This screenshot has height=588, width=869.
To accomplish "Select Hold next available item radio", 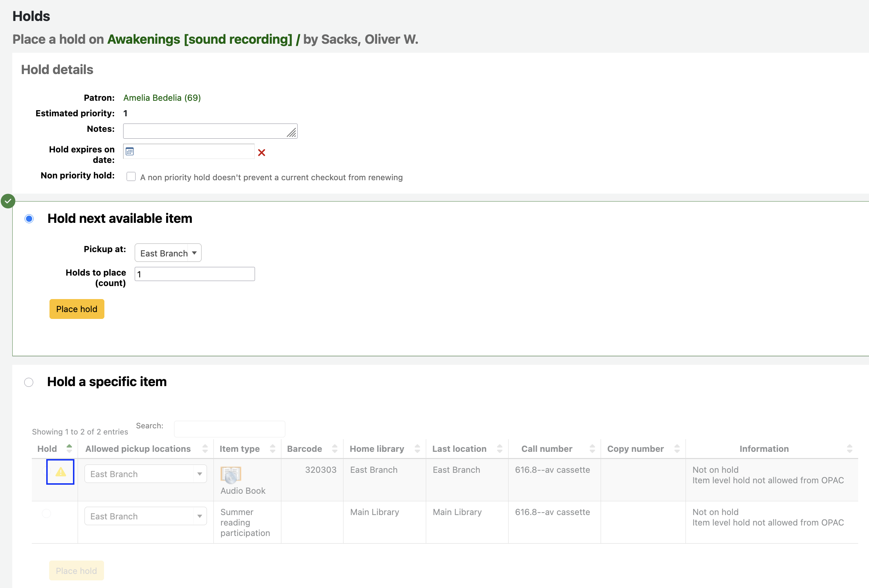I will [29, 219].
